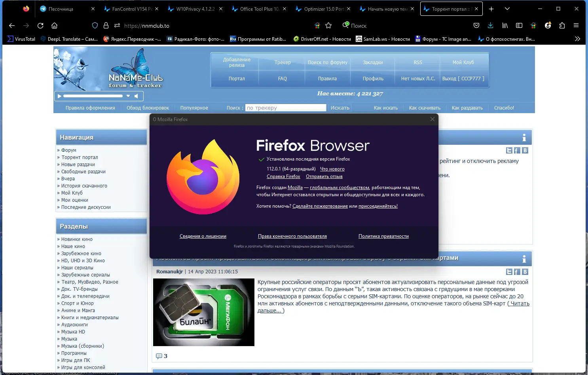Switch to the Начать новую тему tab
Viewport: 588px width, 375px height.
tap(387, 9)
